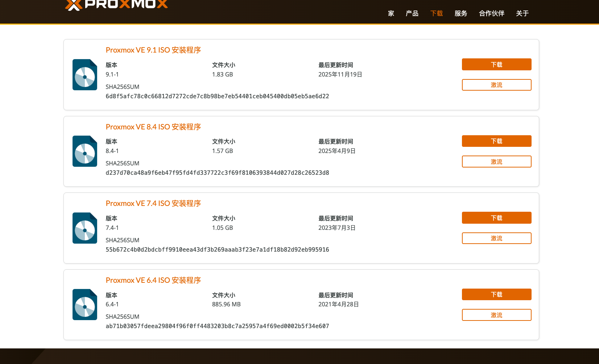Click the version value 6.4-1

tap(112, 304)
